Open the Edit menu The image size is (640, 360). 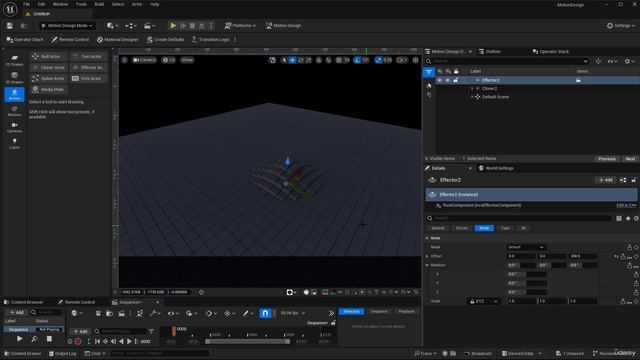[42, 4]
